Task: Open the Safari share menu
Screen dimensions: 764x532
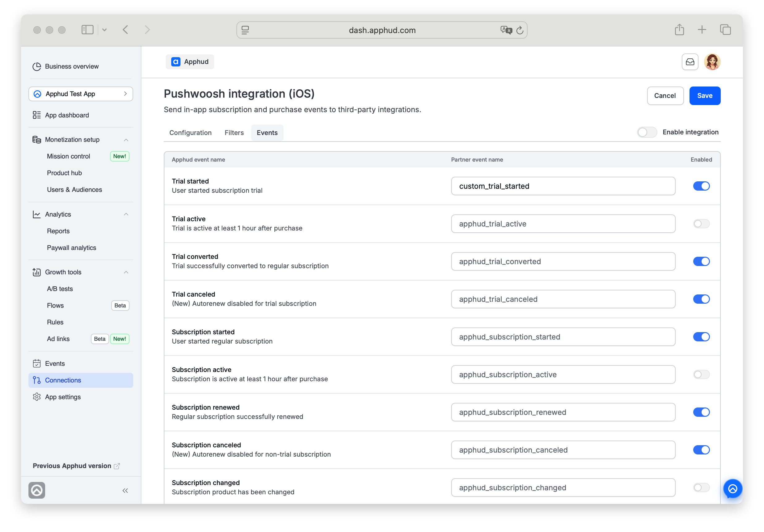Action: click(679, 30)
